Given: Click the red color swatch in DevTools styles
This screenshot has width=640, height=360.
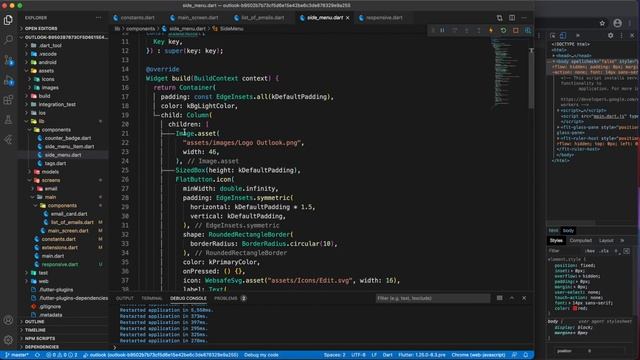Looking at the screenshot, I should pos(574,308).
